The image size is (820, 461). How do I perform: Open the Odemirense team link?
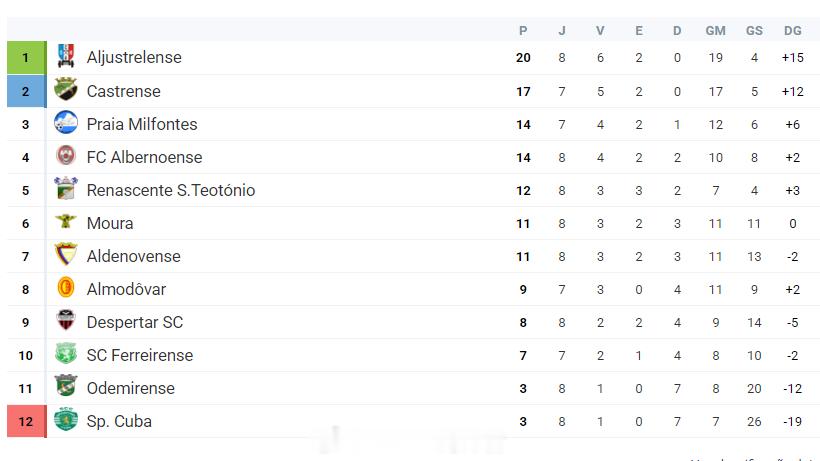[x=131, y=388]
